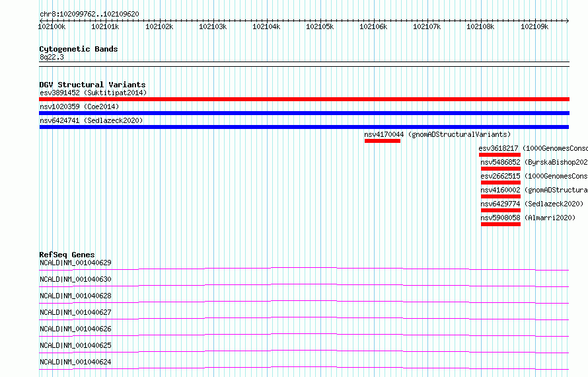
Task: Open nsv6424741 (Sedlazeck2020) variant label
Action: [x=91, y=120]
